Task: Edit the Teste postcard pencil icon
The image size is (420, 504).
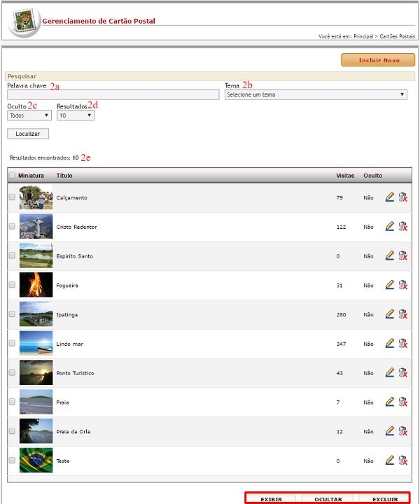Action: coord(389,461)
